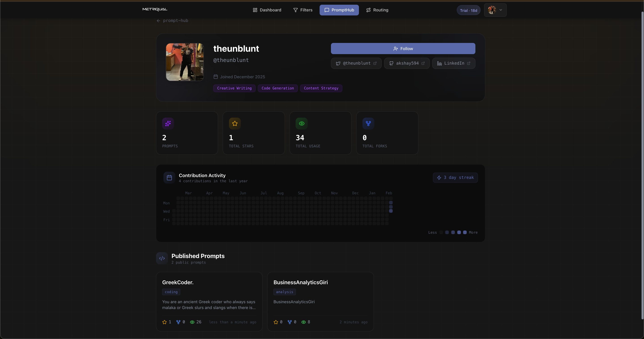The width and height of the screenshot is (644, 339).
Task: Click the code brackets Published Prompts icon
Action: (162, 258)
